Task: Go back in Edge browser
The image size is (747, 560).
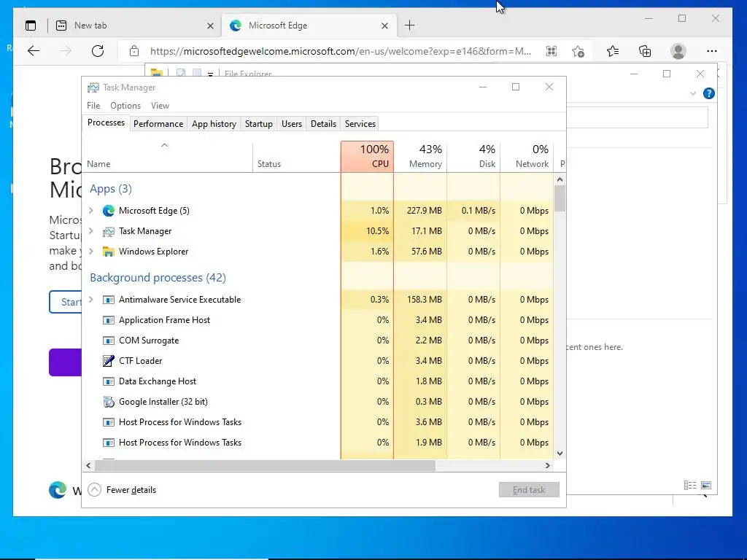Action: (x=34, y=51)
